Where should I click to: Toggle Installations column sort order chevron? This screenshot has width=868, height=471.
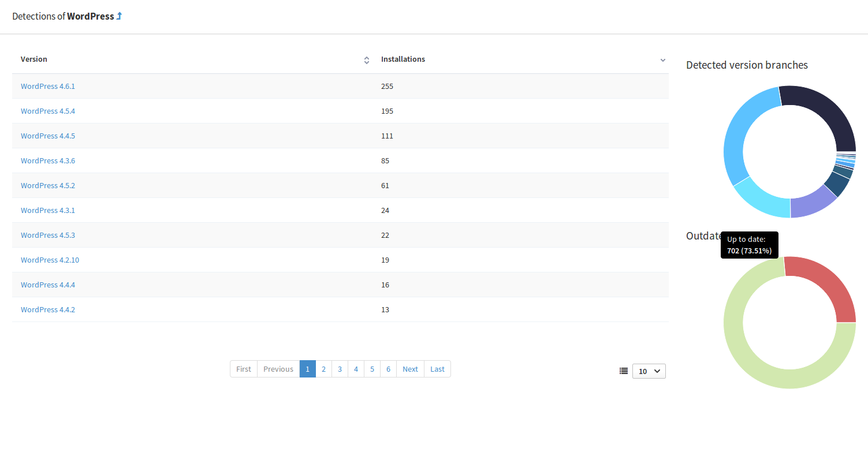pos(662,60)
